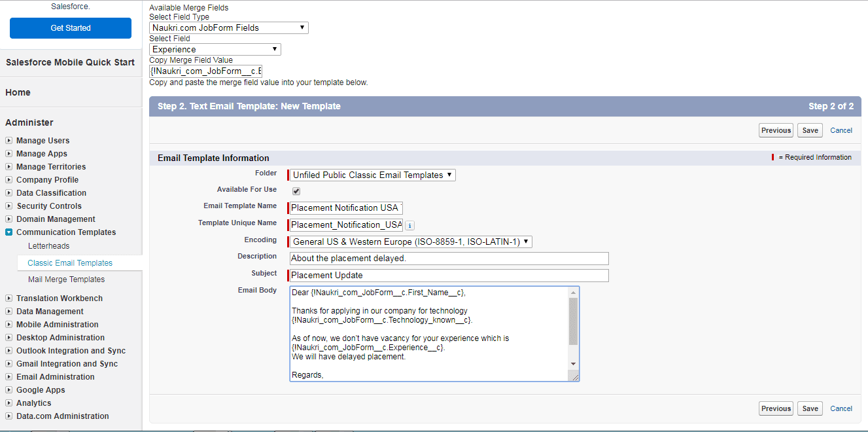Screen dimensions: 868x432
Task: Expand the Email Administration arrow icon
Action: 9,377
